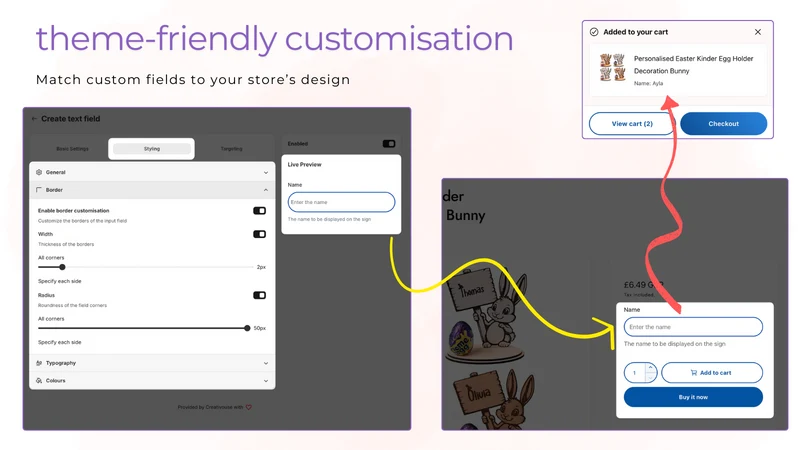Adjust the width All corners slider handle
Screen dimensions: 800x450
[x=62, y=267]
